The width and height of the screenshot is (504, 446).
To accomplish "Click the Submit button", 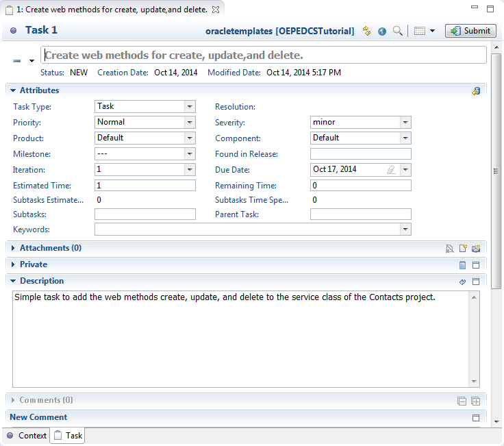I will (470, 31).
